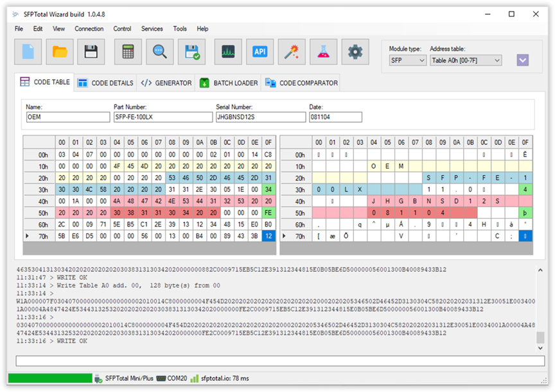Open the calculator tool
Viewport: 555px width, 392px height.
pos(128,52)
